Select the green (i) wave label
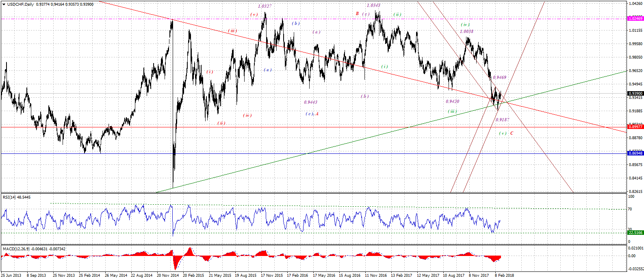Viewport: 644px width, 280px height. [384, 67]
